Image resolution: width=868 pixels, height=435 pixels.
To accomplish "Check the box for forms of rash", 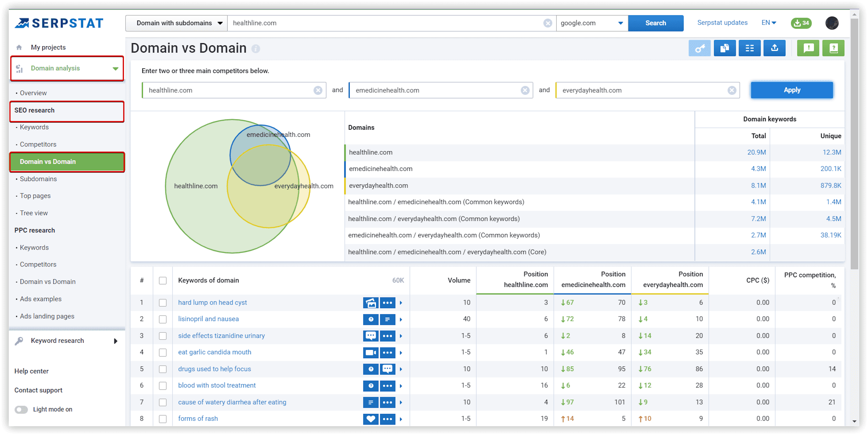I will (x=163, y=419).
